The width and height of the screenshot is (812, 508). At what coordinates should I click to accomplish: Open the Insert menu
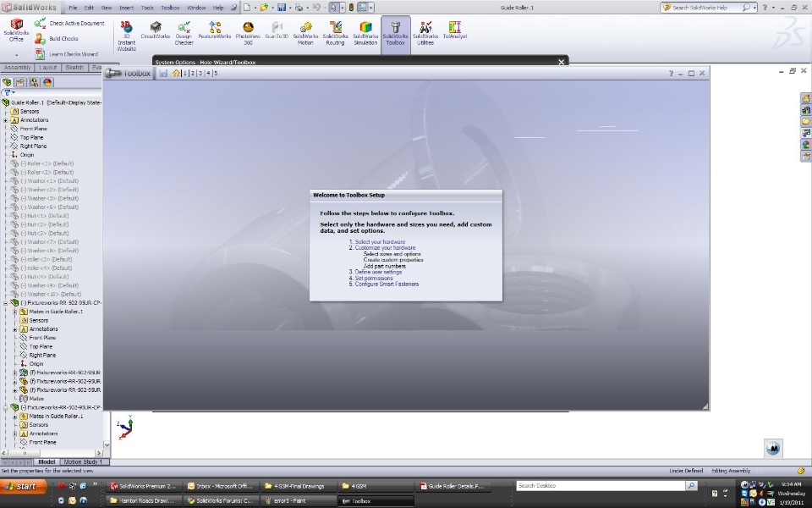(126, 8)
